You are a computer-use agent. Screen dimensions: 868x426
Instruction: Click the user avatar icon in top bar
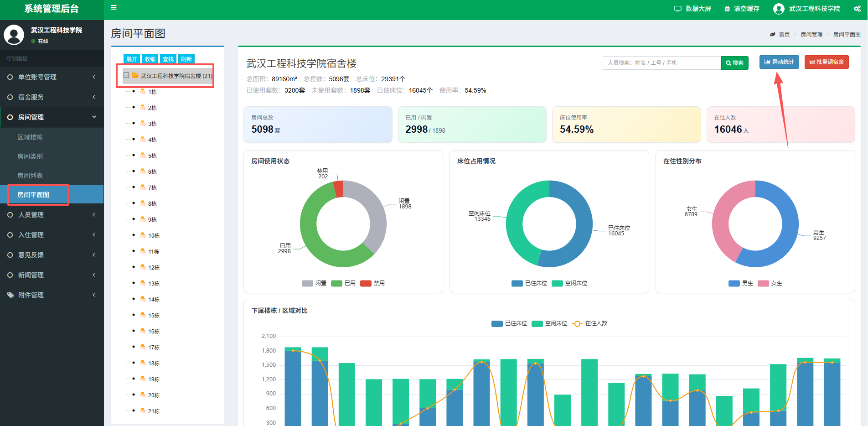779,9
